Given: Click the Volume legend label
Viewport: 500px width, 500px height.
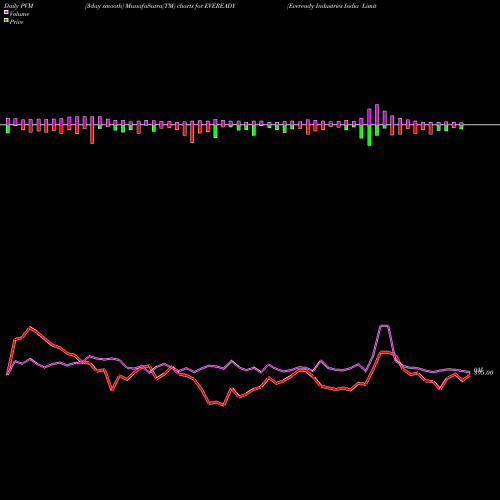Looking at the screenshot, I should pyautogui.click(x=19, y=14).
